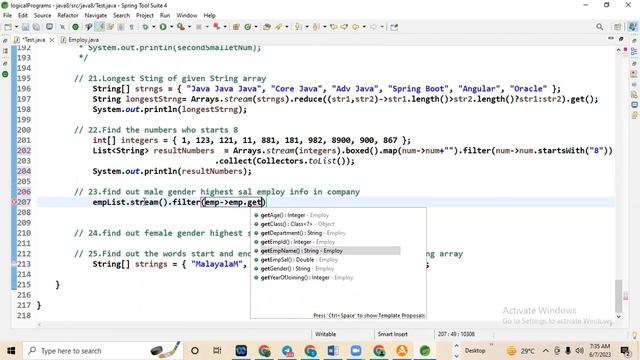Open the File menu
Image resolution: width=640 pixels, height=360 pixels.
[7, 16]
